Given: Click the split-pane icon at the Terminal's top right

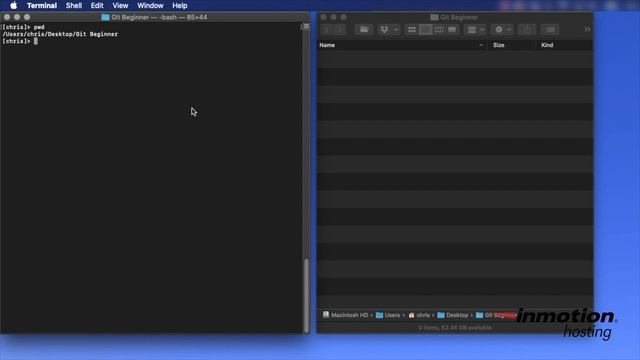Looking at the screenshot, I should [306, 27].
